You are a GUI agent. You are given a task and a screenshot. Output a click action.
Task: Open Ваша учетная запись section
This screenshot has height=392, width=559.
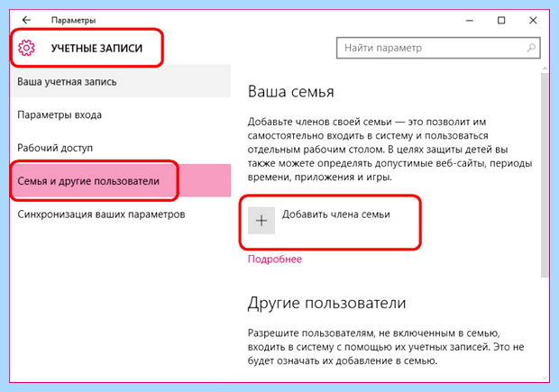(121, 82)
